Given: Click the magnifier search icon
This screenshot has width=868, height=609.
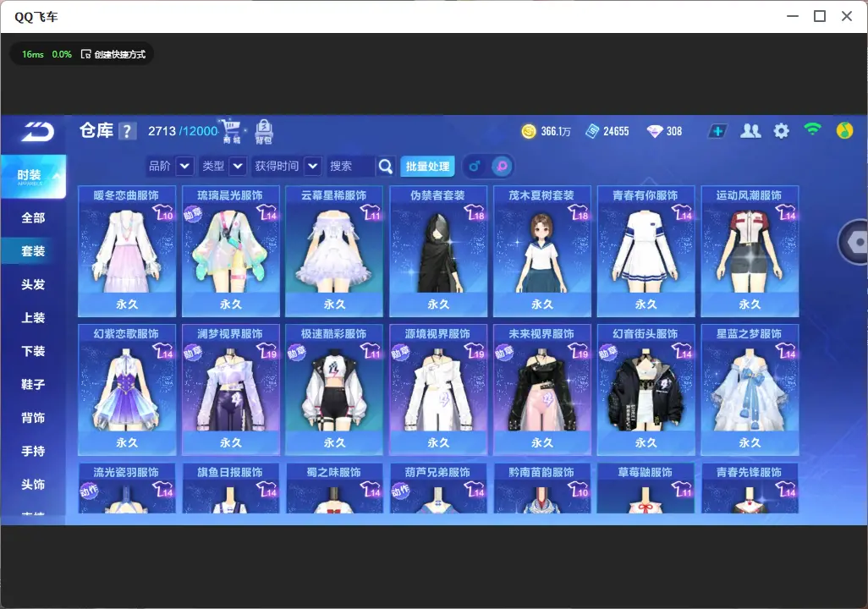Looking at the screenshot, I should (385, 166).
